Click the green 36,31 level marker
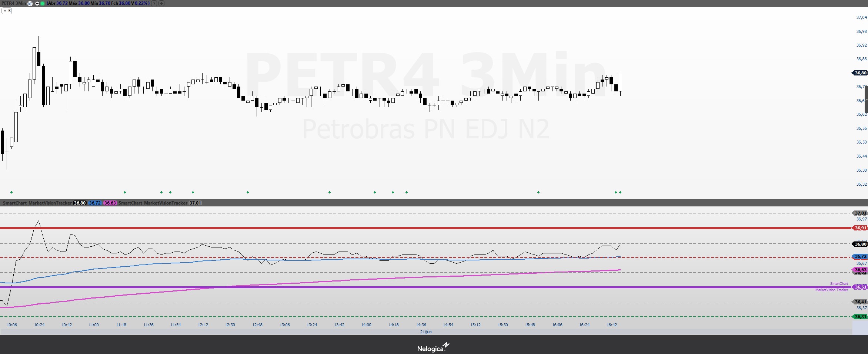This screenshot has height=354, width=868. click(860, 317)
